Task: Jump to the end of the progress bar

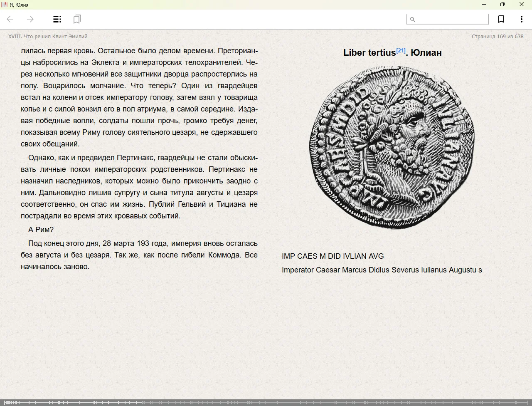Action: click(x=528, y=402)
